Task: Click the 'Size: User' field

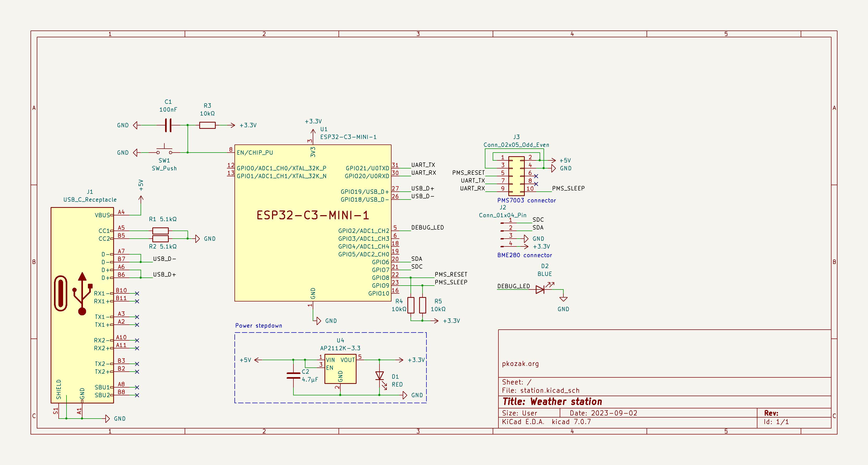Action: click(x=520, y=413)
